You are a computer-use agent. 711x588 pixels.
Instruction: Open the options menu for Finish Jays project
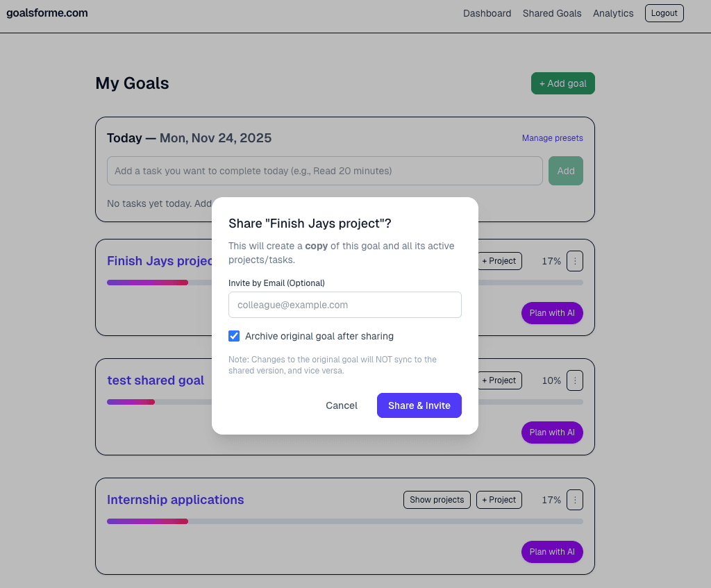tap(574, 261)
